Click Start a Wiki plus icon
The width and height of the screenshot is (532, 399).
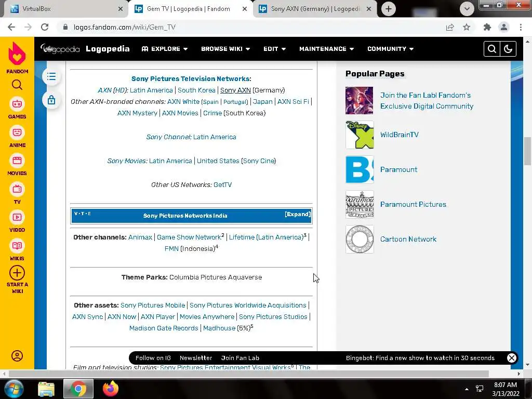click(x=17, y=273)
